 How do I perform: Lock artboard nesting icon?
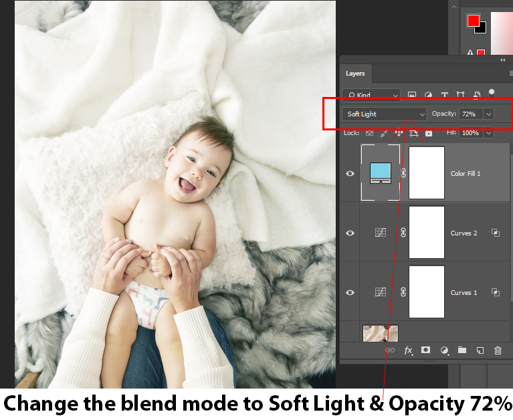(414, 133)
